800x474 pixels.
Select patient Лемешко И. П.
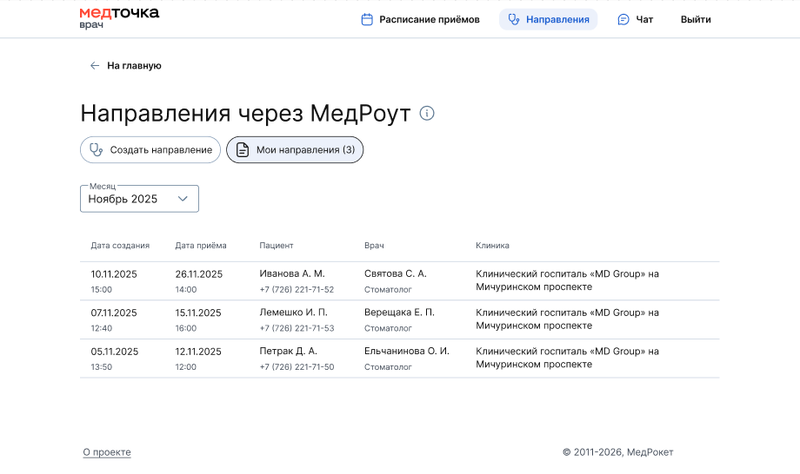click(293, 312)
